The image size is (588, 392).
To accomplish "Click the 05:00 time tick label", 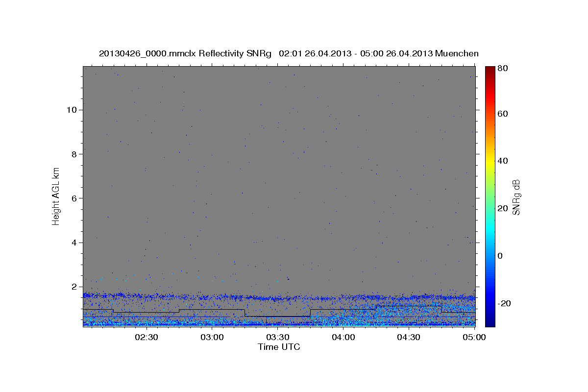I will point(475,337).
